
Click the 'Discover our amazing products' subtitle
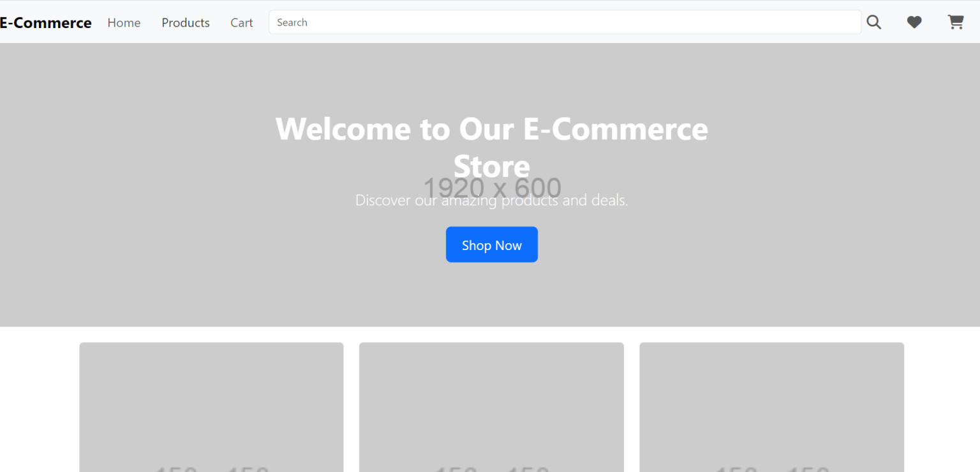(491, 200)
